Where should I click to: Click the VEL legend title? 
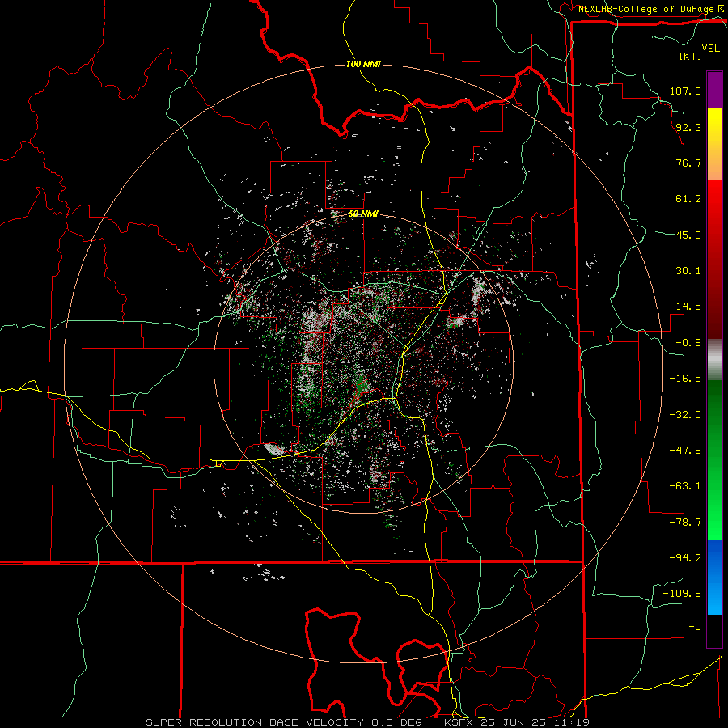tap(710, 48)
